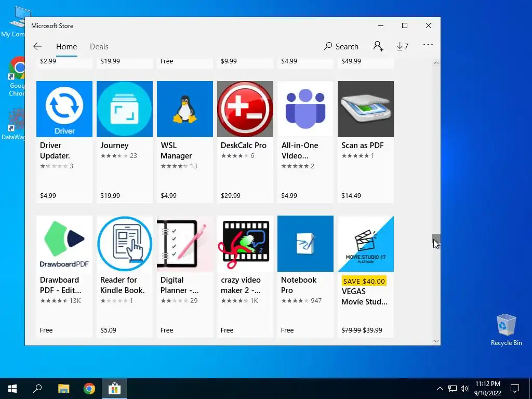Open the notification center icon
Screen dimensions: 532x399
tap(515, 389)
